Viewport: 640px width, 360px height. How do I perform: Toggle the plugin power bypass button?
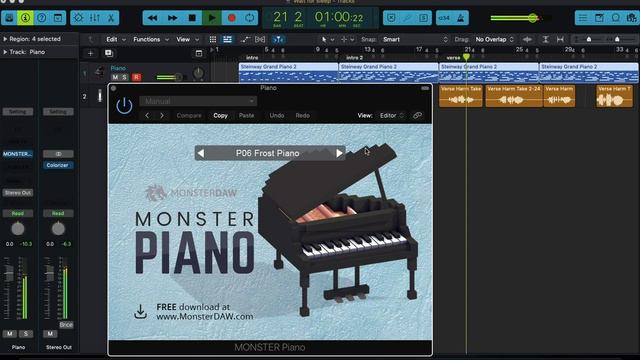click(x=124, y=106)
